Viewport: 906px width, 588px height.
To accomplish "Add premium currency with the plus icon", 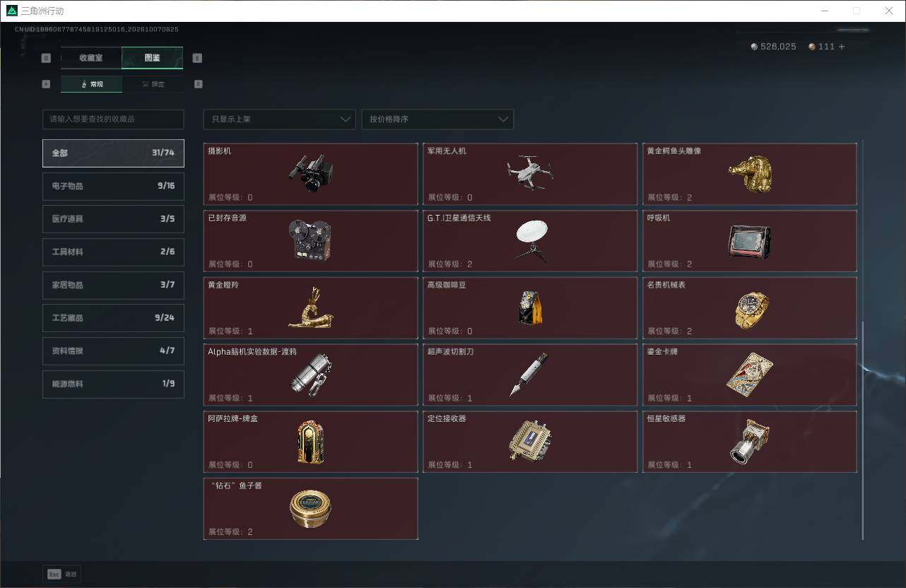I will coord(841,47).
